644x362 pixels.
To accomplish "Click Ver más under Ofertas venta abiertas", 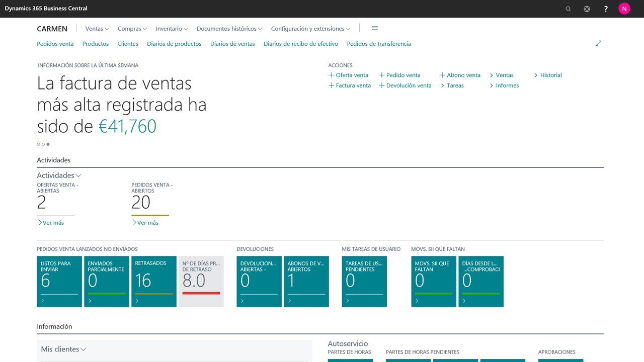I will click(x=51, y=223).
